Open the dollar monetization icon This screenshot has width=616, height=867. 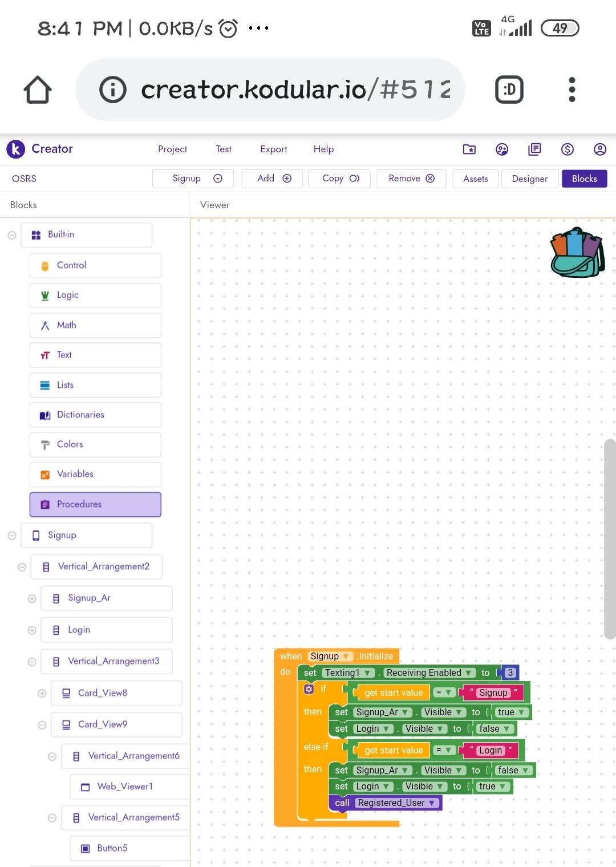tap(567, 149)
